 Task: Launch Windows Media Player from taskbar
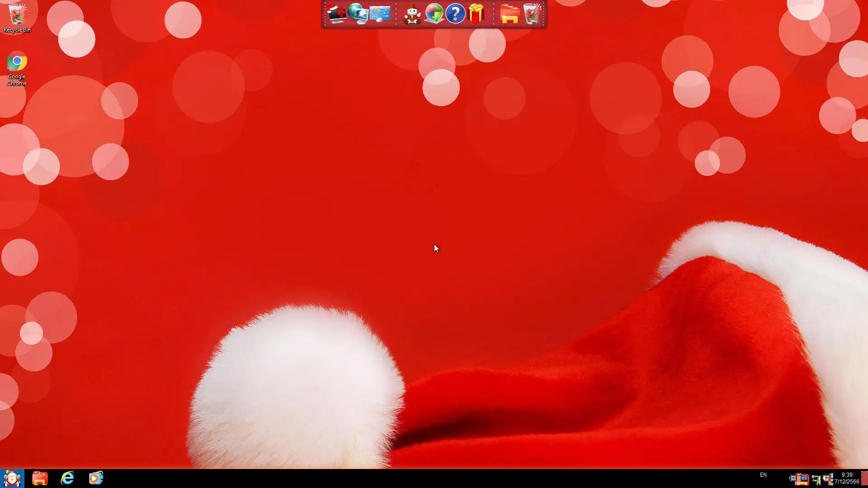96,478
